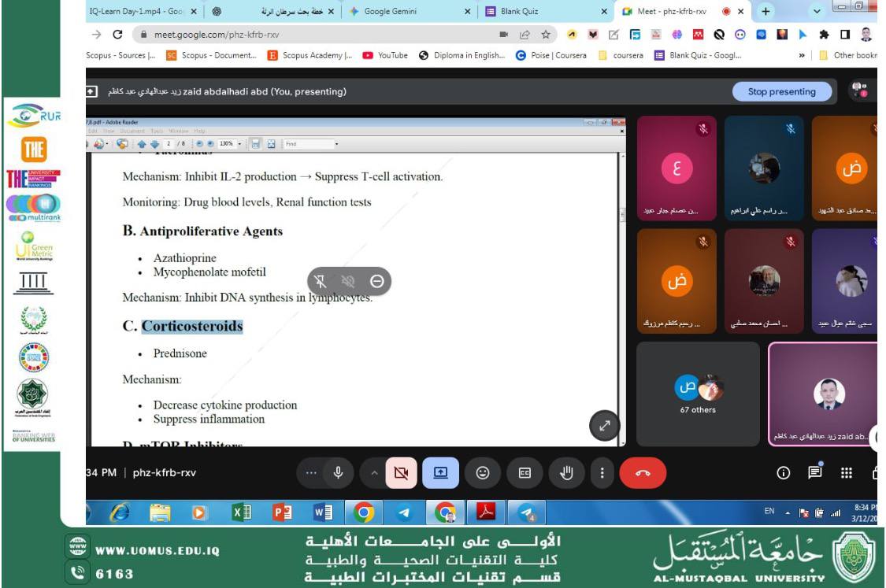This screenshot has height=588, width=886.
Task: Open the zoom percentage dropdown in Adobe Reader
Action: click(x=239, y=144)
